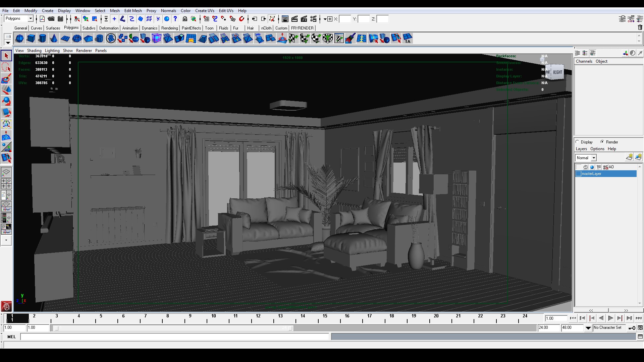Open the Polygons menu set dropdown
Image resolution: width=644 pixels, height=362 pixels.
point(31,19)
